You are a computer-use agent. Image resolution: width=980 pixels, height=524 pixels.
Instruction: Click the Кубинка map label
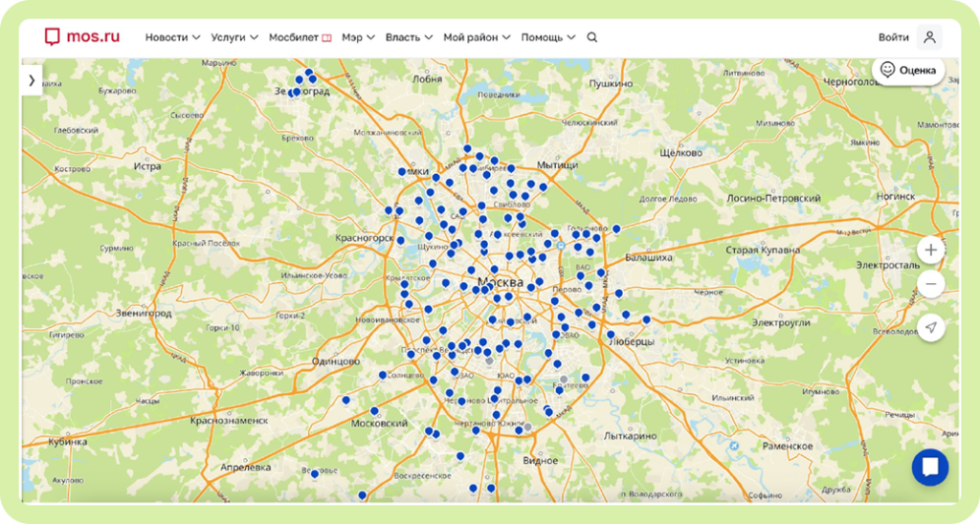[x=68, y=442]
